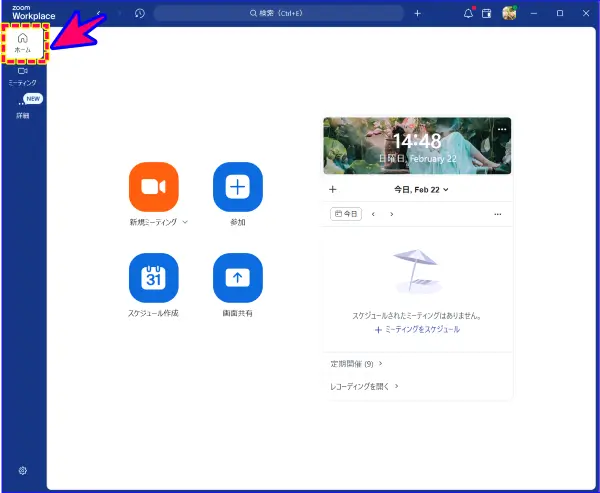Click the 今日 button
The width and height of the screenshot is (600, 493).
click(x=346, y=214)
